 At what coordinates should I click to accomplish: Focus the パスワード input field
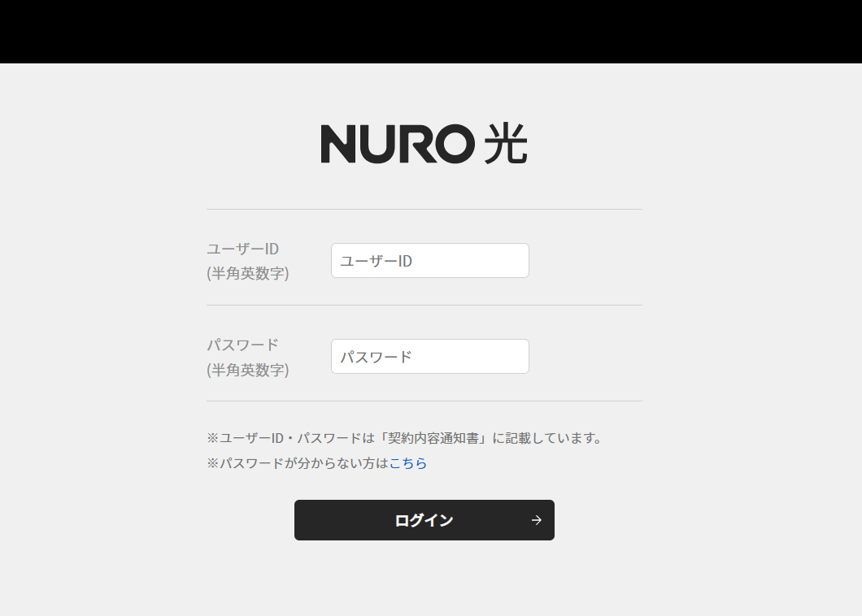tap(430, 357)
